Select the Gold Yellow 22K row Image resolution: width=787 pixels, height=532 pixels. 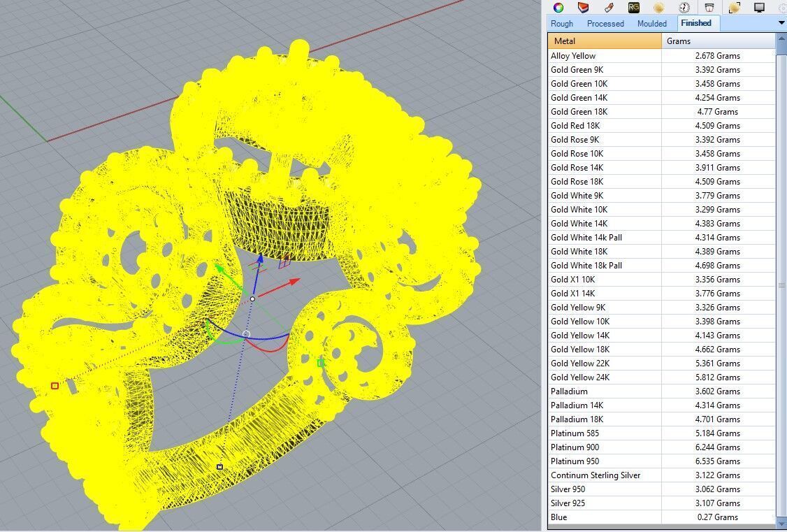pos(661,364)
